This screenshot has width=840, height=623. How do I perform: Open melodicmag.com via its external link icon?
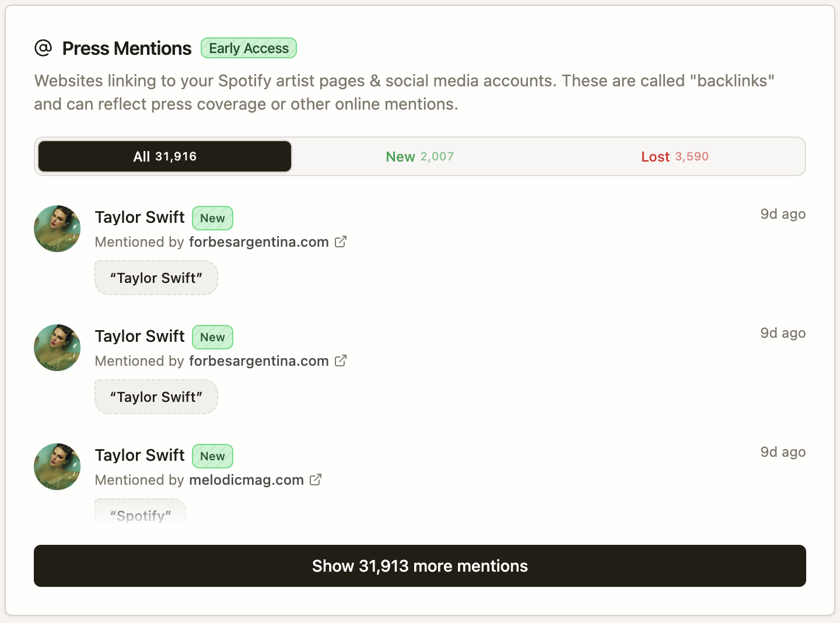point(316,480)
